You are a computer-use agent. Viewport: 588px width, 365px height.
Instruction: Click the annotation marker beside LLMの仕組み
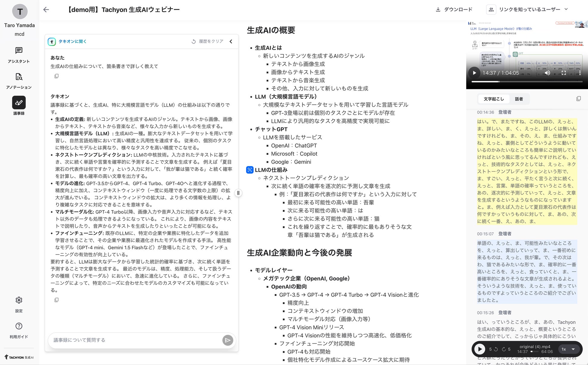coord(250,170)
